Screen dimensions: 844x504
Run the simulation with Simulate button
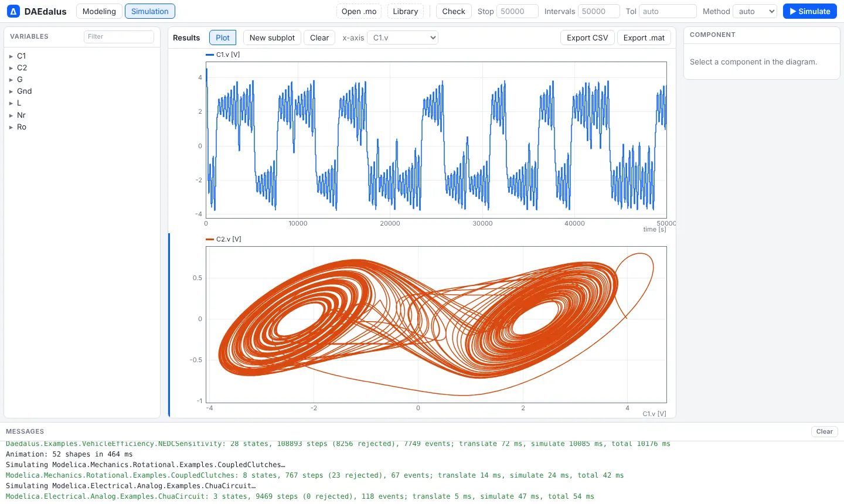click(x=810, y=11)
